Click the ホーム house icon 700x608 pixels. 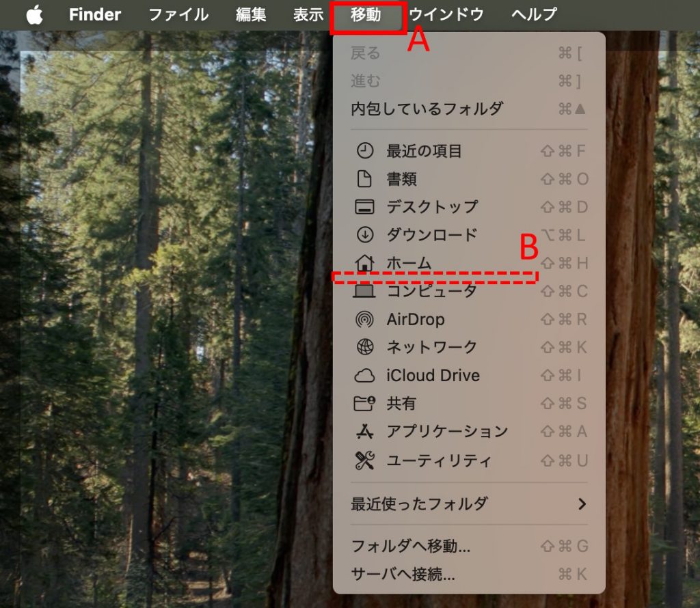(365, 263)
